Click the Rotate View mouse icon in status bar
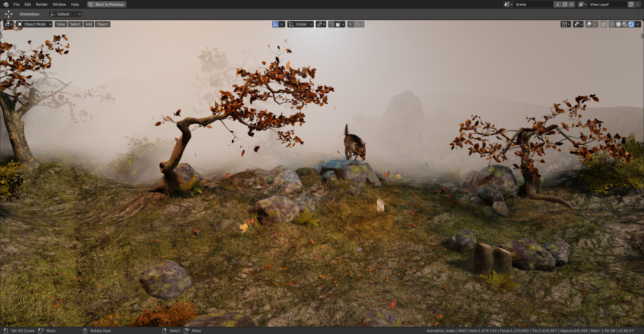Image resolution: width=644 pixels, height=334 pixels. click(x=85, y=331)
